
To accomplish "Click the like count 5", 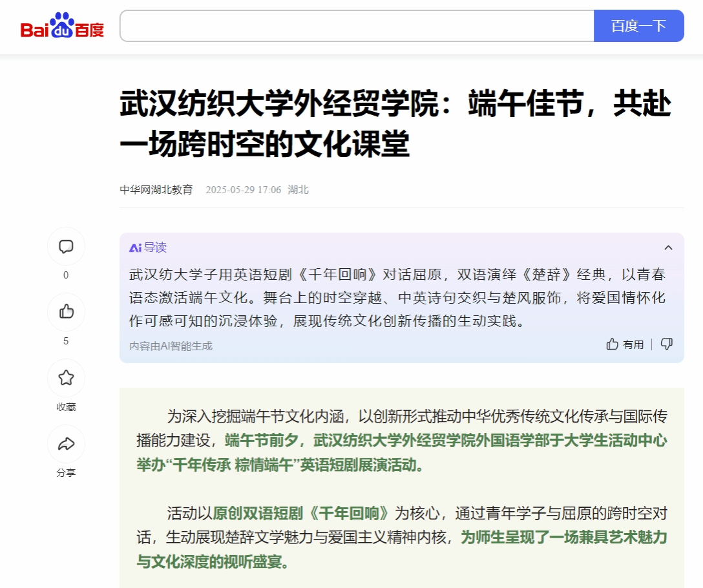I will click(x=66, y=341).
